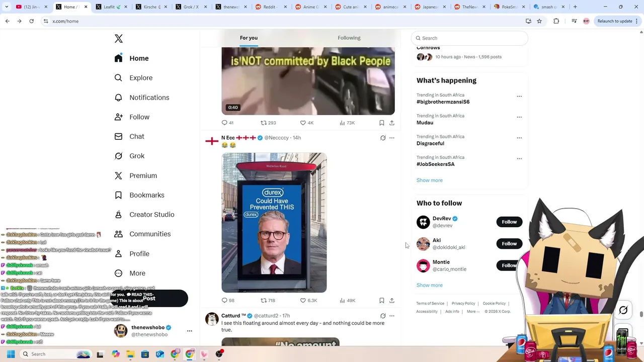
Task: Show more under What's happening
Action: (430, 180)
